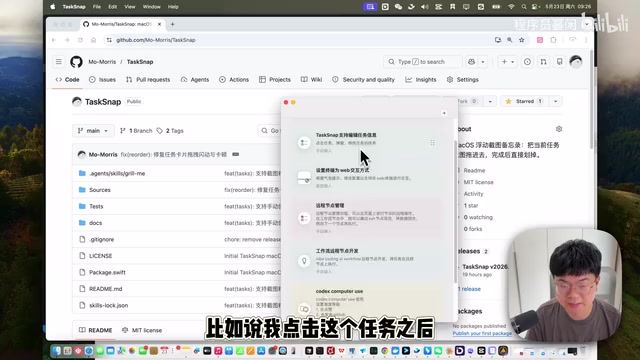Open a new browser tab with the plus

pos(173,24)
